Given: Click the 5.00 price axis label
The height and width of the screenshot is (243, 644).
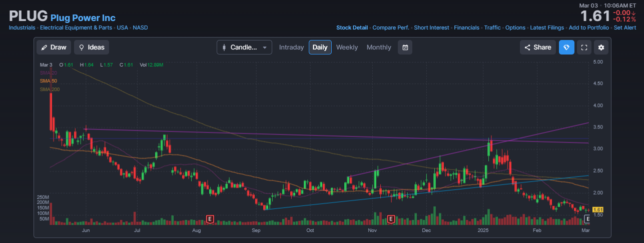Looking at the screenshot, I should click(598, 62).
